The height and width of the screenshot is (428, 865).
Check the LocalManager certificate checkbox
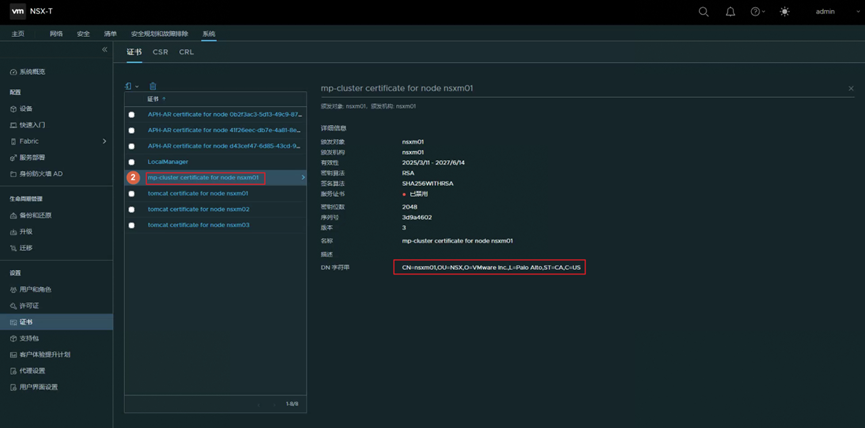tap(131, 162)
